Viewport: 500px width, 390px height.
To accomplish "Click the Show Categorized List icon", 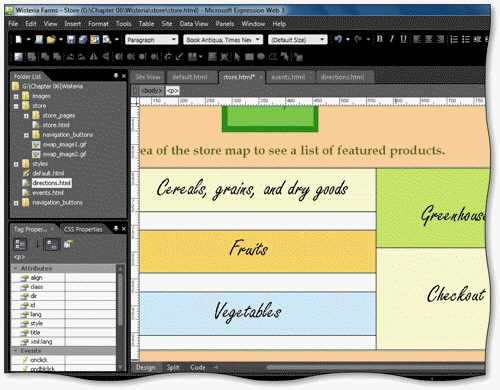I will 20,244.
